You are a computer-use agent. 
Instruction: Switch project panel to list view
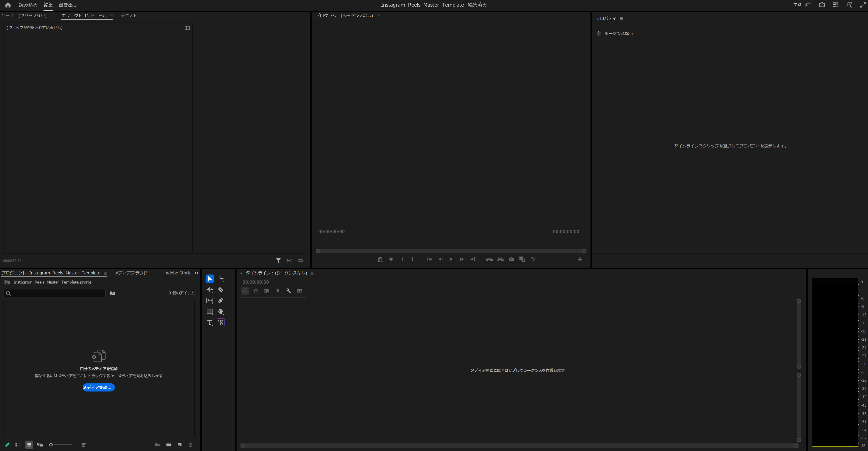click(18, 445)
